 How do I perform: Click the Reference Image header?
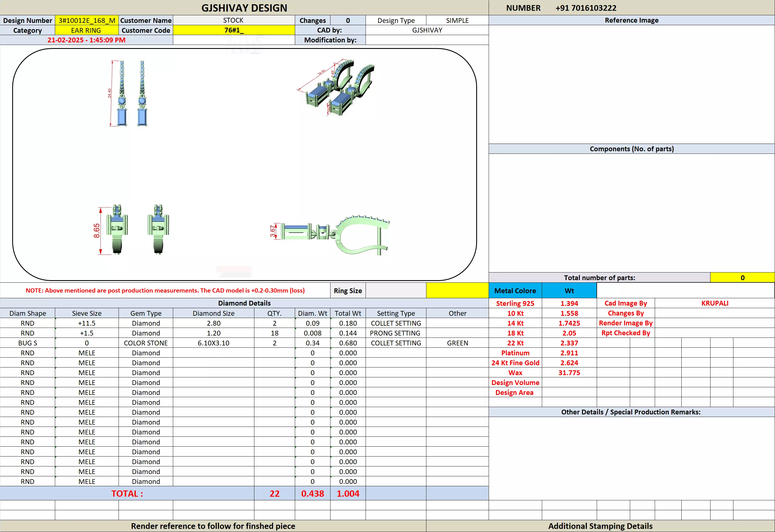click(x=631, y=20)
